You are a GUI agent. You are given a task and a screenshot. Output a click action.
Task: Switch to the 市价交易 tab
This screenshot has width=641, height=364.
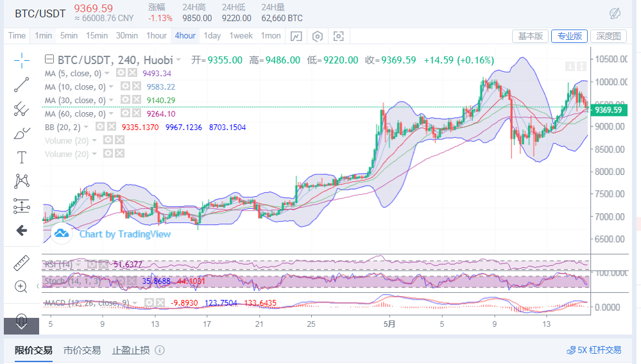[82, 350]
